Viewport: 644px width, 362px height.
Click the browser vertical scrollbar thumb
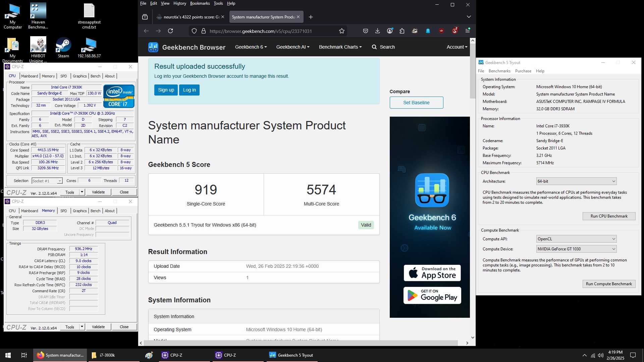click(x=473, y=70)
